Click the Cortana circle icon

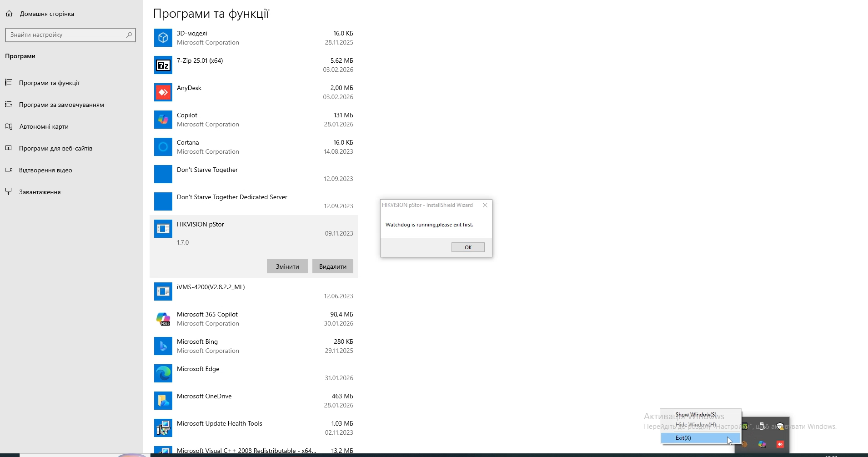pyautogui.click(x=163, y=147)
